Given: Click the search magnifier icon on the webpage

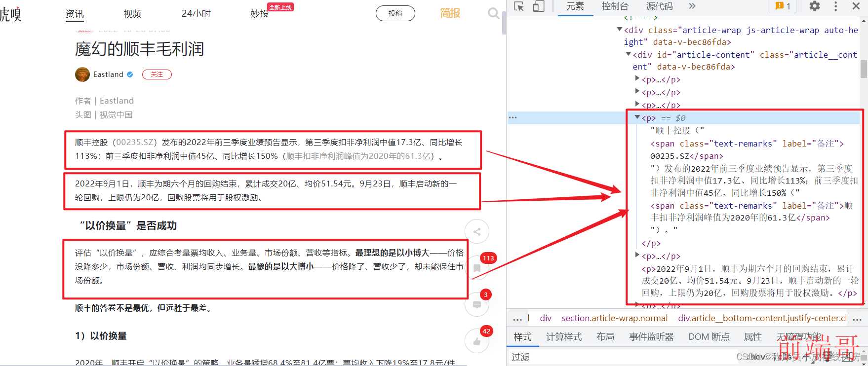Looking at the screenshot, I should [x=493, y=13].
